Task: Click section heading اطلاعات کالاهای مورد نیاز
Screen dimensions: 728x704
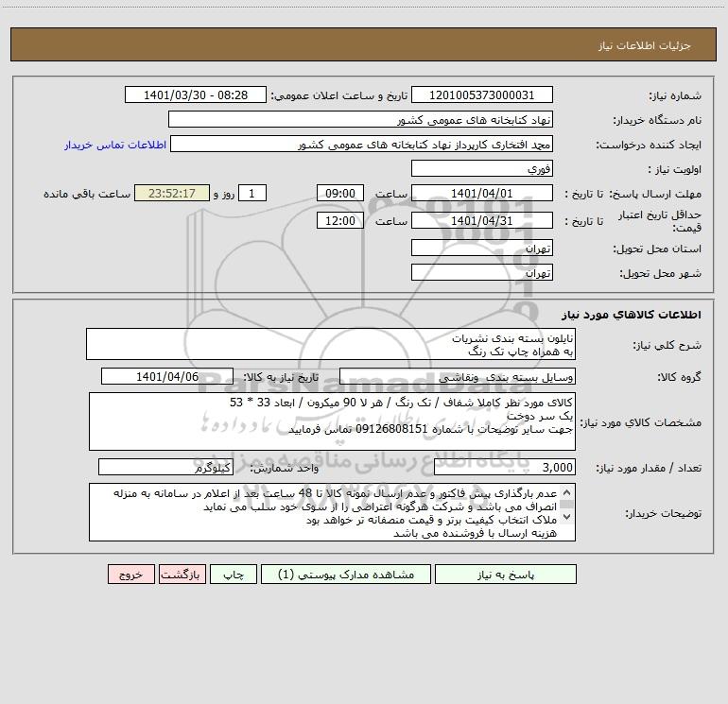Action: [x=632, y=315]
